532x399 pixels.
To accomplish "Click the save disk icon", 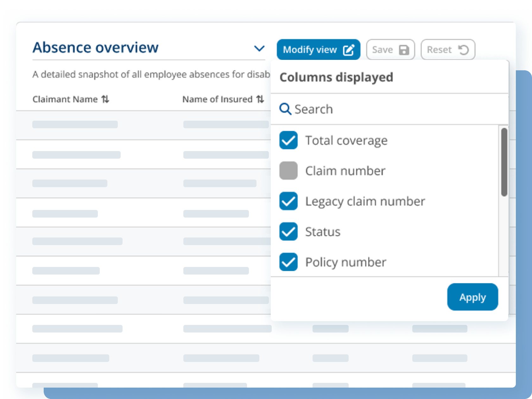I will (403, 49).
